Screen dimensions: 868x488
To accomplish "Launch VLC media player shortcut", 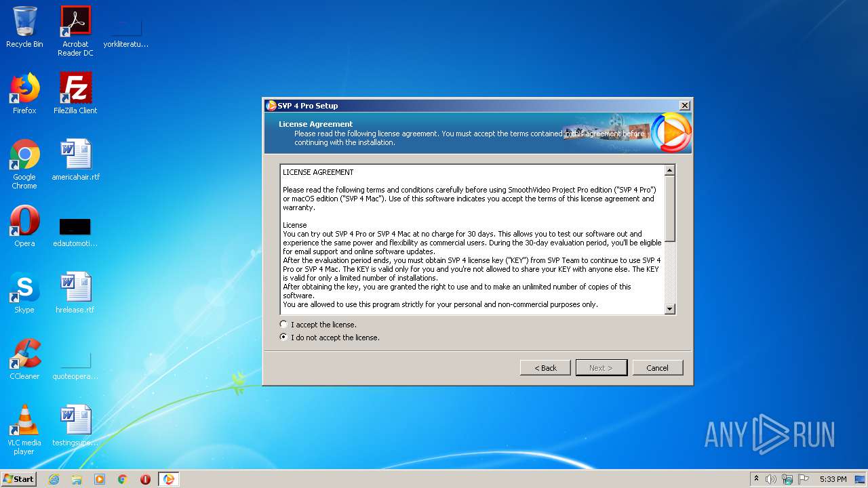I will coord(24,430).
